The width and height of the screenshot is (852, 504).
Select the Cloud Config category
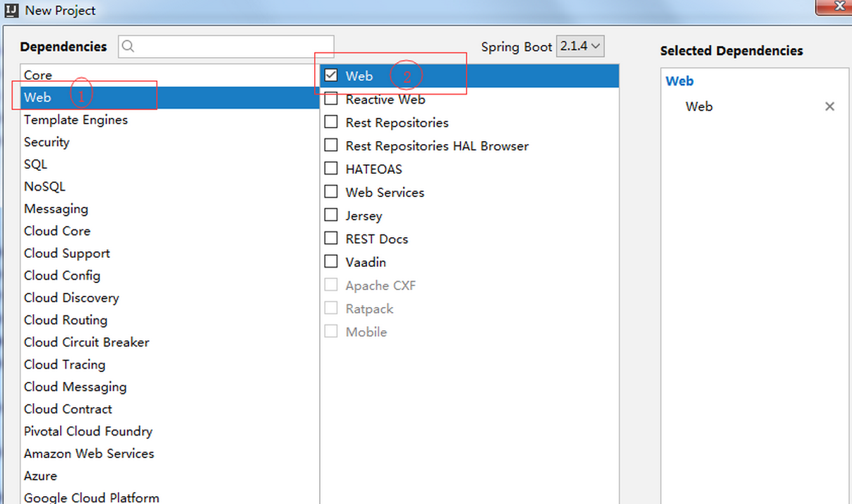pos(169,275)
